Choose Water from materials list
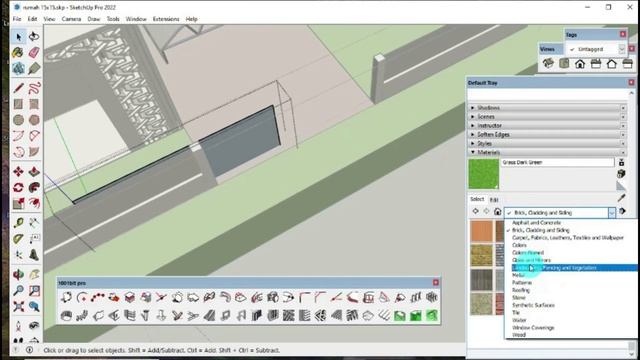 pos(519,320)
